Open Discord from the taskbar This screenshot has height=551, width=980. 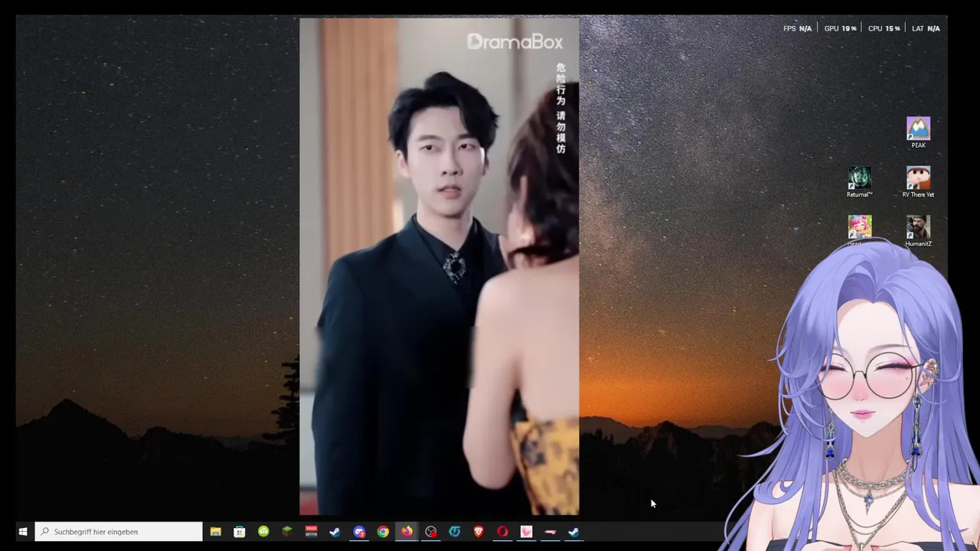pos(359,532)
